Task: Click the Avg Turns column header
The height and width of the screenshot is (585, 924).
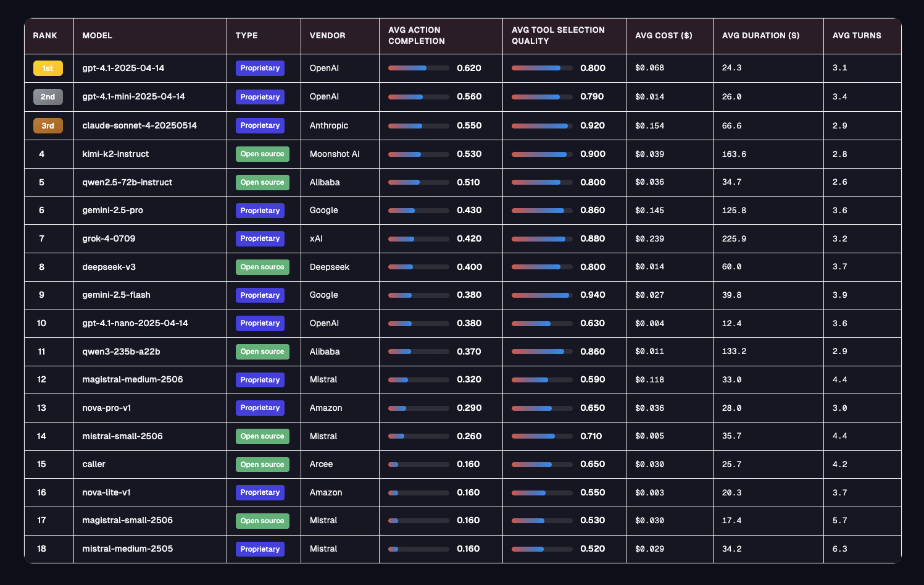Action: [857, 36]
